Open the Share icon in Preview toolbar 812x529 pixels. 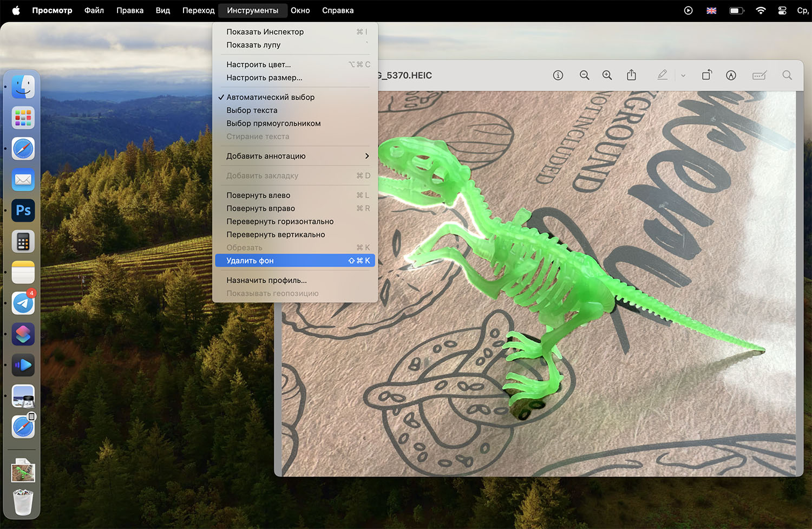pos(631,75)
